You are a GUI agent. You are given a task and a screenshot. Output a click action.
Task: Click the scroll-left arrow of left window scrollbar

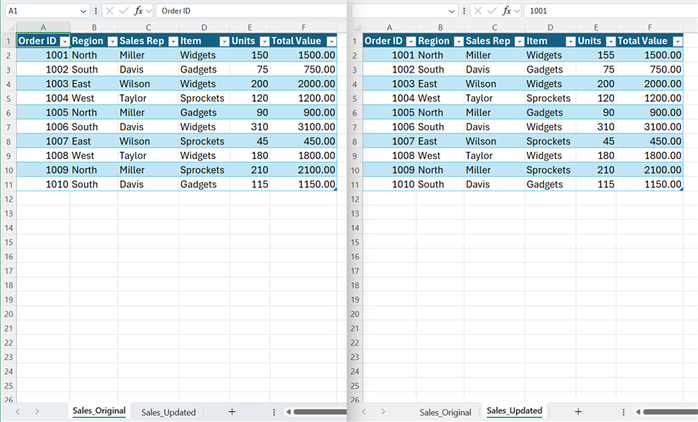tap(288, 412)
